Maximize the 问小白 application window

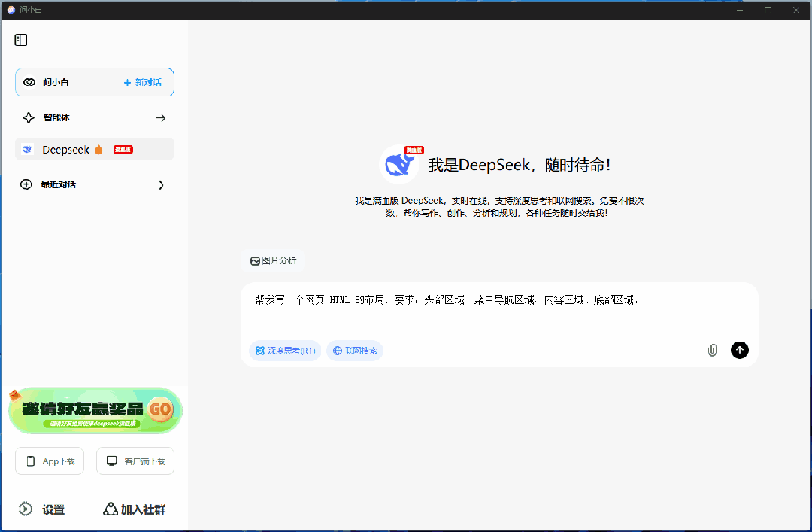767,10
